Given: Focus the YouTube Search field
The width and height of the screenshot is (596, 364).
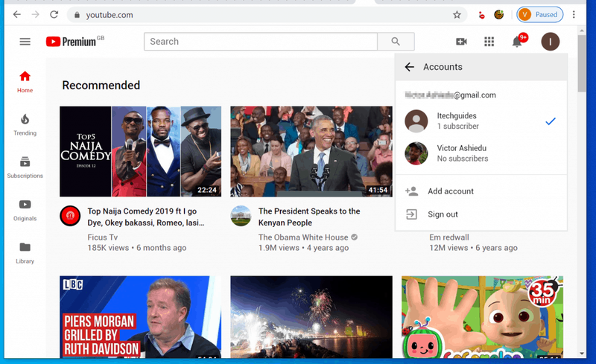Looking at the screenshot, I should [x=260, y=42].
